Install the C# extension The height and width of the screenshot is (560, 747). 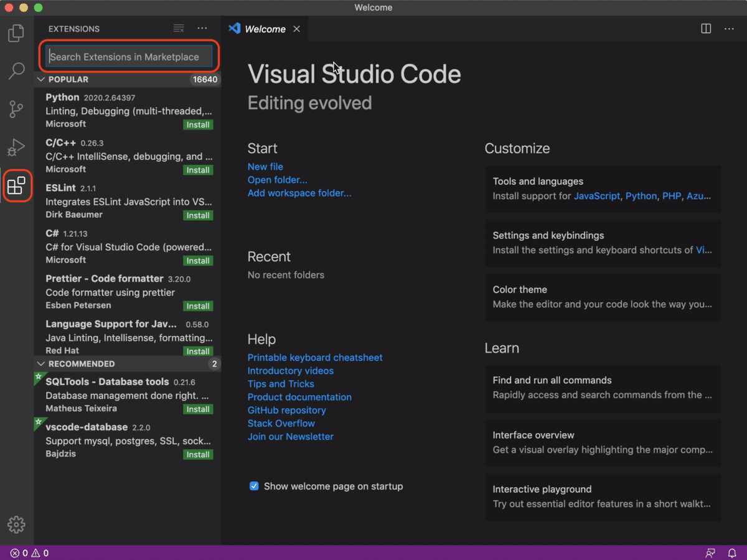[x=198, y=261]
